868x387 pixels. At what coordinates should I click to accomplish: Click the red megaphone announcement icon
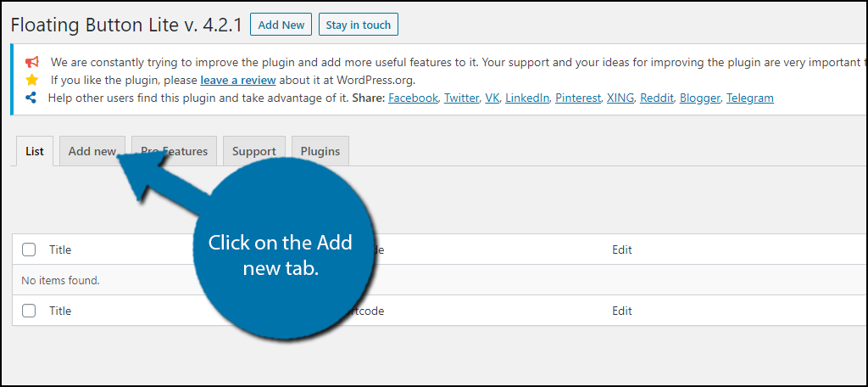(x=32, y=62)
